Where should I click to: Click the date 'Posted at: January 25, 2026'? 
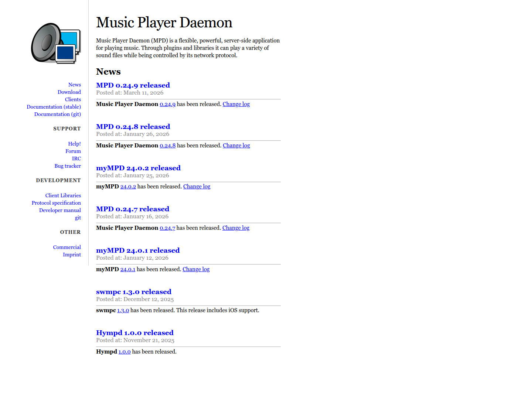coord(133,175)
